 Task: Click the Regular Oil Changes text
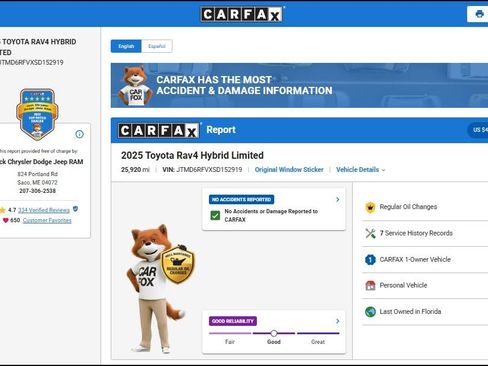pos(408,207)
